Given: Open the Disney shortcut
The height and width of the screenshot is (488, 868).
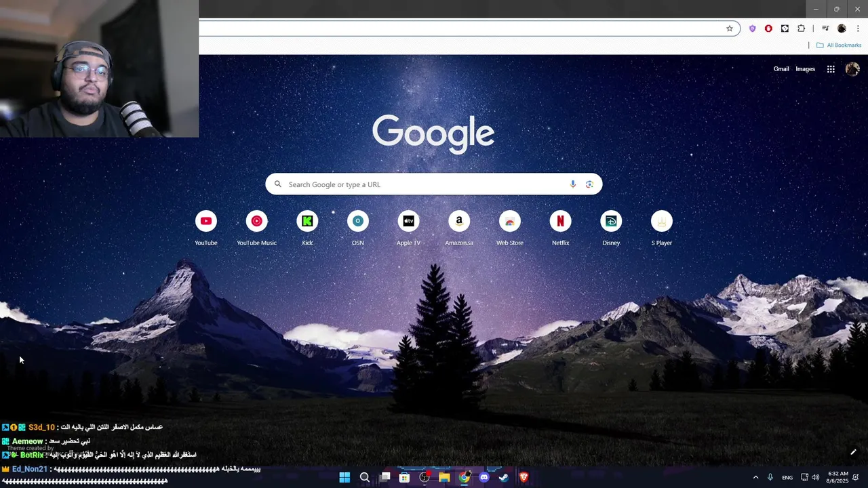Looking at the screenshot, I should 611,228.
